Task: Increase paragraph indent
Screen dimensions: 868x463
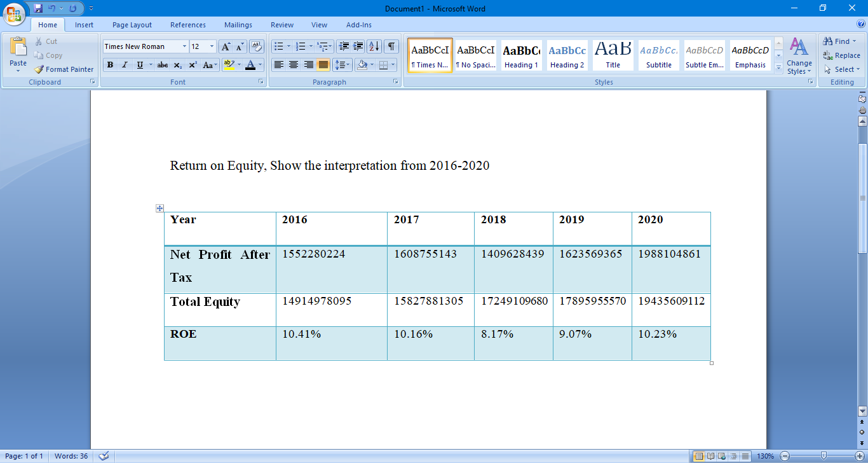Action: pyautogui.click(x=358, y=46)
